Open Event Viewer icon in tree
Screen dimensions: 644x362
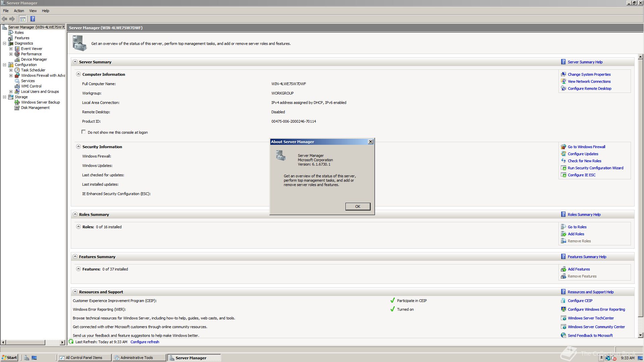(x=17, y=49)
